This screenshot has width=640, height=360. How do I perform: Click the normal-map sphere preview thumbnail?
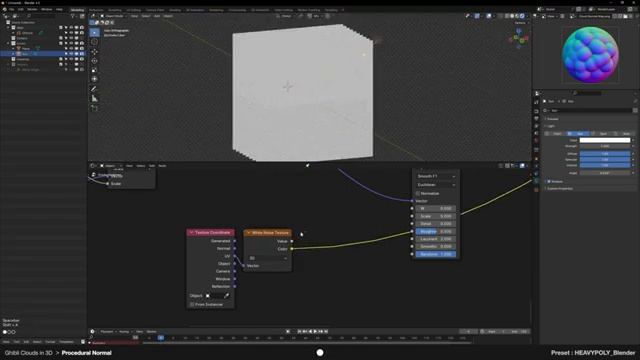point(590,55)
